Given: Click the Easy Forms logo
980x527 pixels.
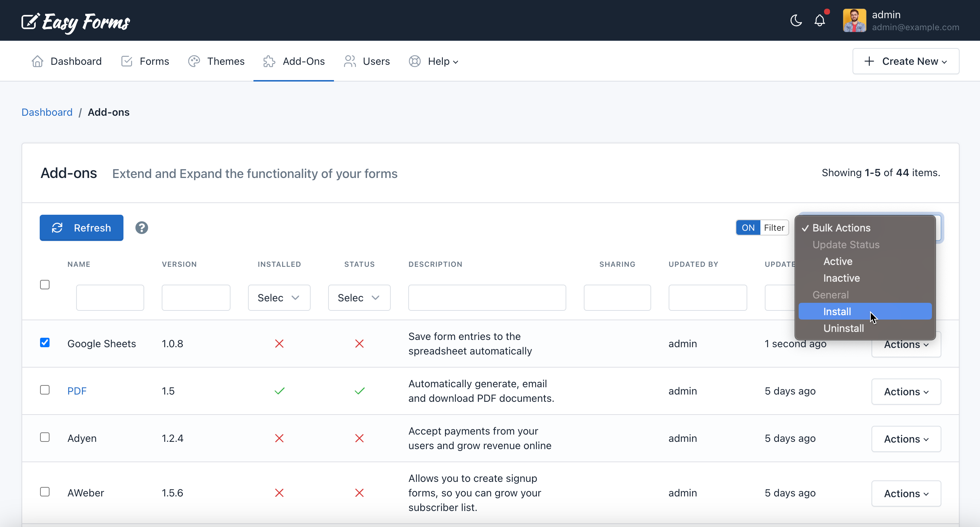Looking at the screenshot, I should (76, 22).
